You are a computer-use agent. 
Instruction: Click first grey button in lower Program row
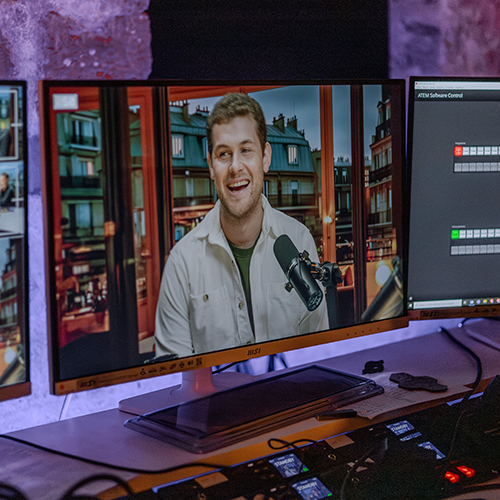click(x=458, y=167)
